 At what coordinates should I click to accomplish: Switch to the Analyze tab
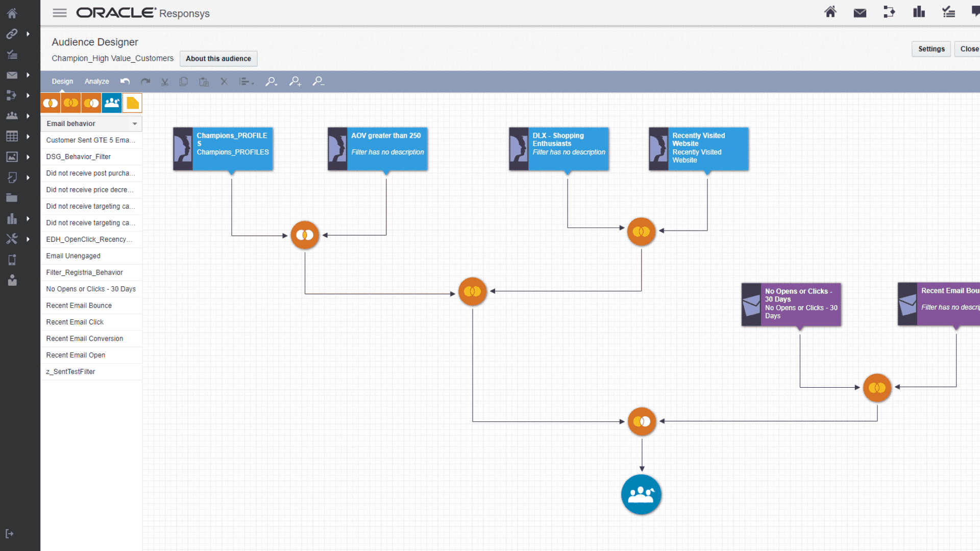point(96,81)
